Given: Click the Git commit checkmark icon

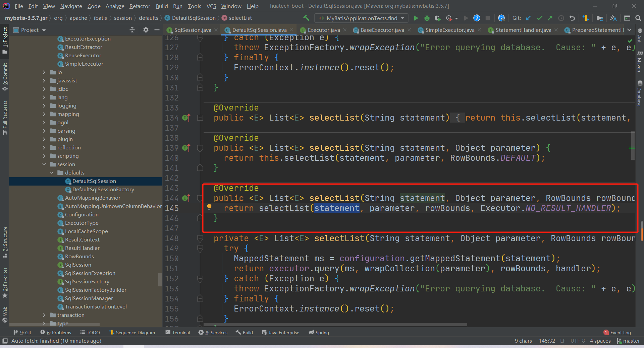Looking at the screenshot, I should point(539,18).
